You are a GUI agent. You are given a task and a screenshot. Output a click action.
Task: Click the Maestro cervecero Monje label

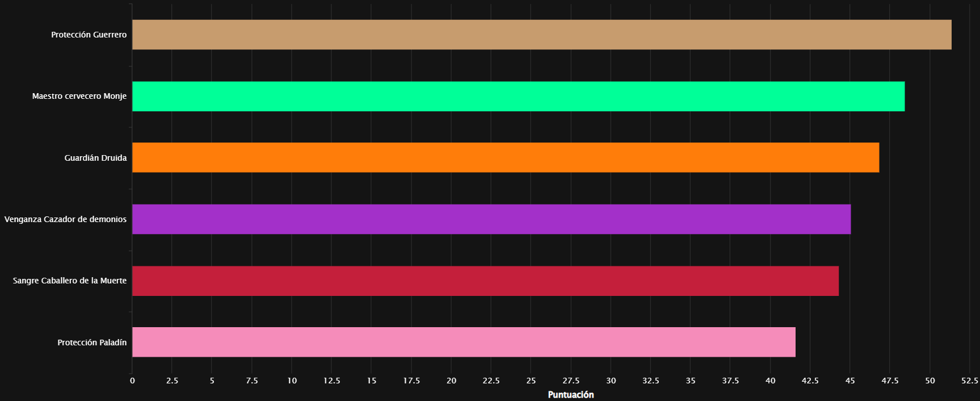(x=79, y=96)
